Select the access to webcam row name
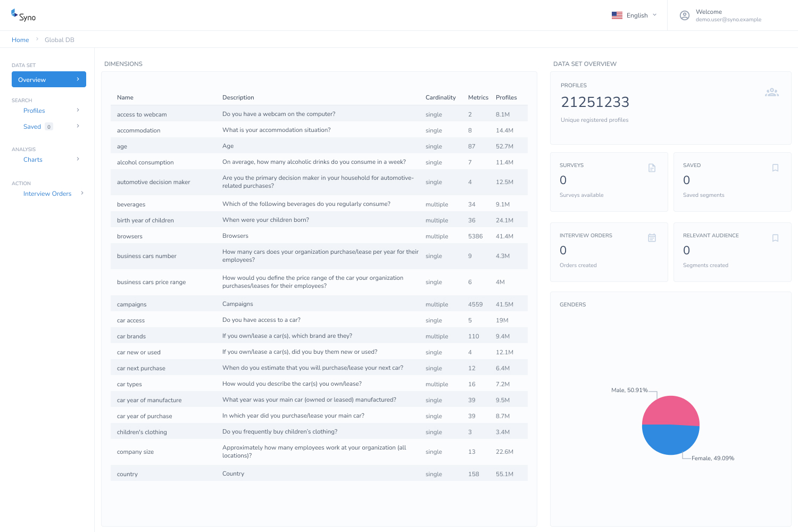Viewport: 798px width, 532px height. pyautogui.click(x=142, y=114)
